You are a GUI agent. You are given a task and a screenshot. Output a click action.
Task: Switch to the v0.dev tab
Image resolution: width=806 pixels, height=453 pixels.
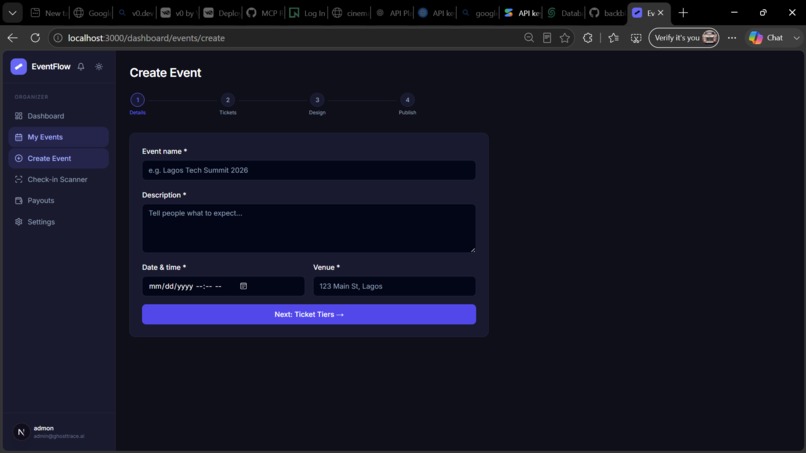pos(135,13)
